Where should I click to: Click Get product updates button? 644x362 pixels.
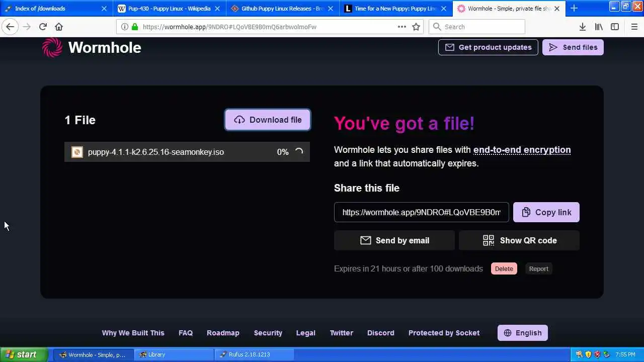(488, 47)
